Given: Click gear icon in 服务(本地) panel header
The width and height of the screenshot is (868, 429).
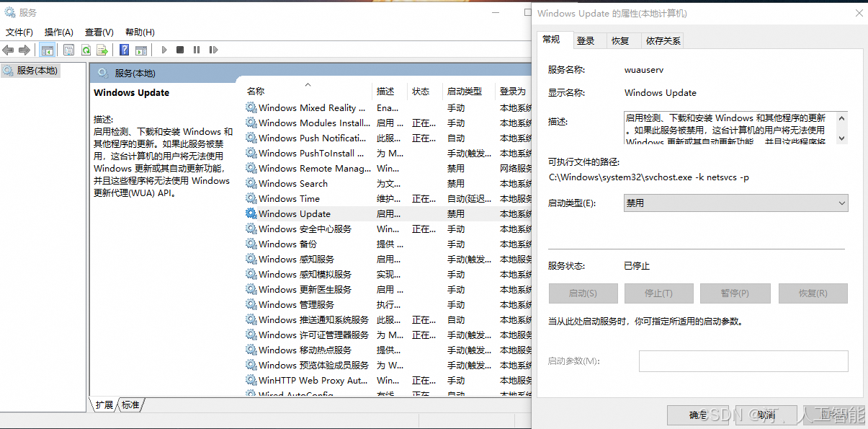Looking at the screenshot, I should (x=102, y=73).
